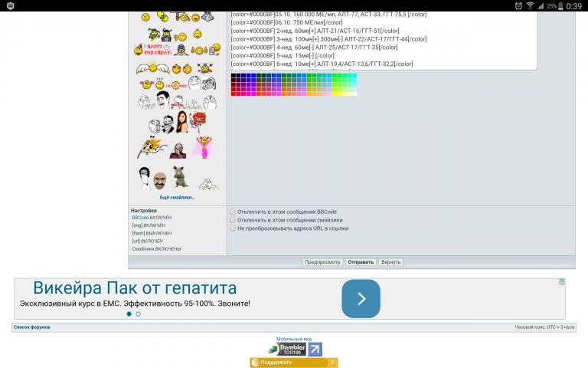Screen dimensions: 588x368
Task: Insert the red rose smiley
Action: (199, 120)
